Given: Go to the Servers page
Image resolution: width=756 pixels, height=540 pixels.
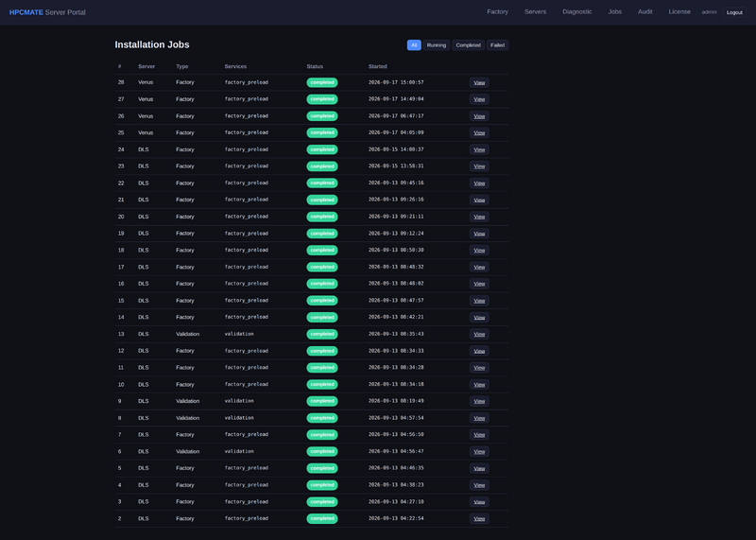Looking at the screenshot, I should click(535, 12).
